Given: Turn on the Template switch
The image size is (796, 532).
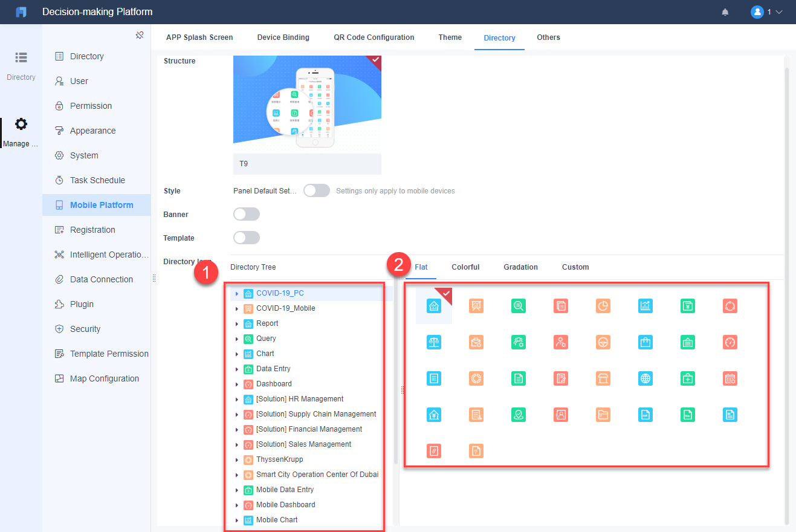Looking at the screenshot, I should [247, 238].
